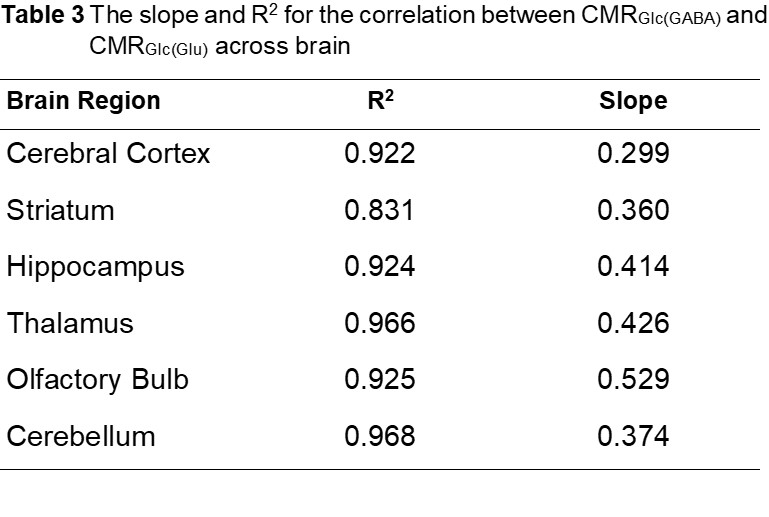
Task: Select the Olfactory Bulb row label
Action: click(98, 380)
